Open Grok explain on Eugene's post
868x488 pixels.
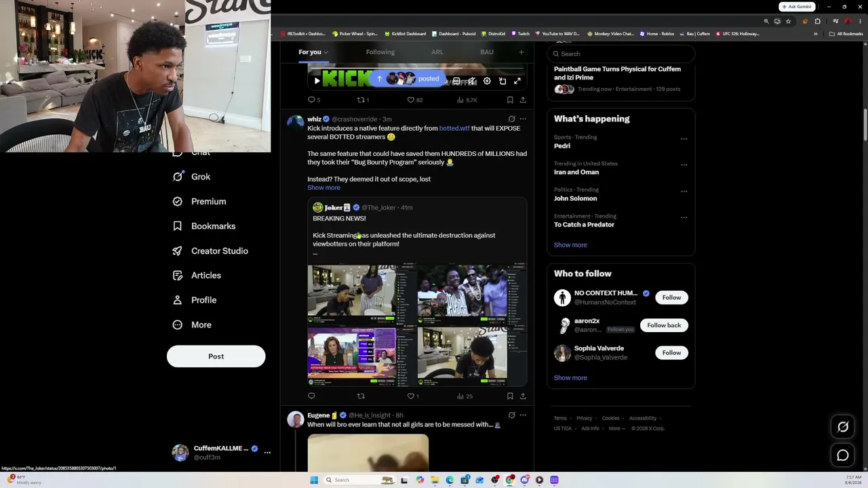tap(511, 415)
